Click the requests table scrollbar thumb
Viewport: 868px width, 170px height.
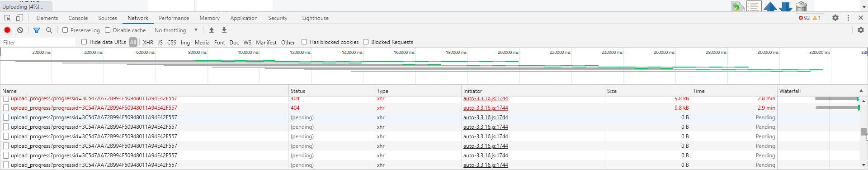pos(863,131)
